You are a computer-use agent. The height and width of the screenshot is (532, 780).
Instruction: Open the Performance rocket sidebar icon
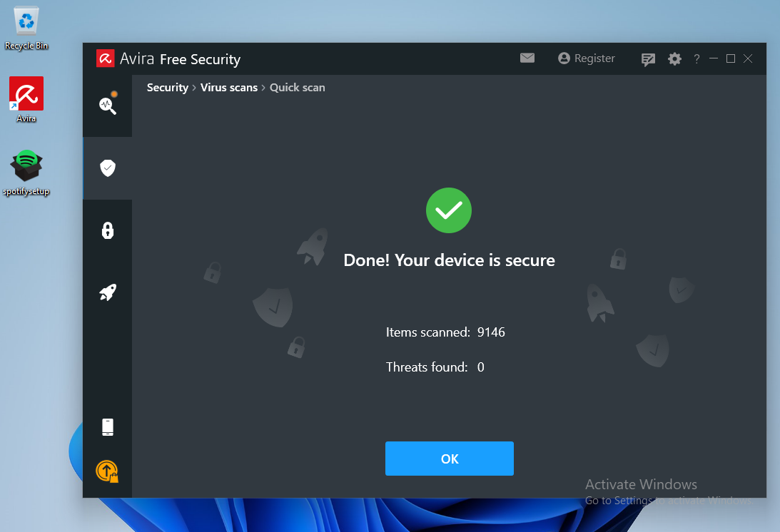[x=108, y=292]
